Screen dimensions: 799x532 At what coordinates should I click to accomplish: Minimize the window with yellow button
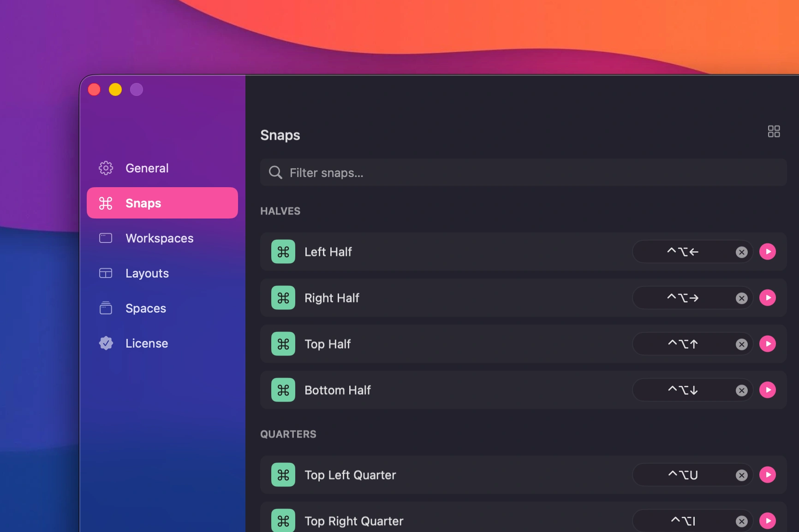115,89
